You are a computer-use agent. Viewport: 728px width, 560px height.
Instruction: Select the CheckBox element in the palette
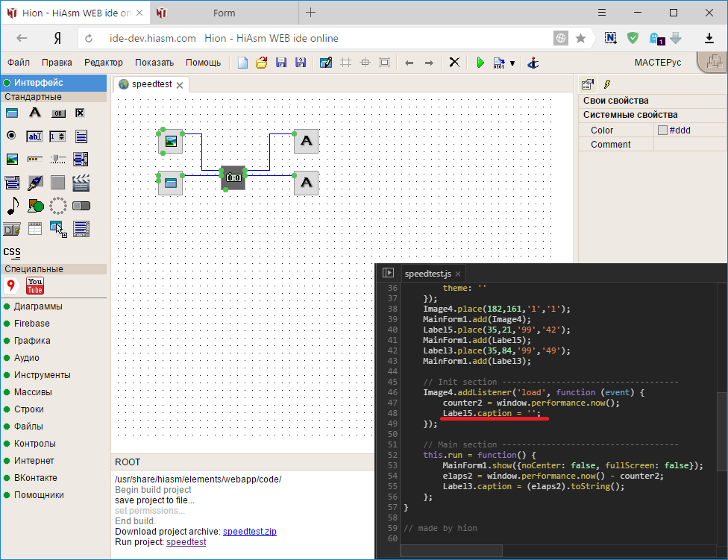[x=80, y=113]
